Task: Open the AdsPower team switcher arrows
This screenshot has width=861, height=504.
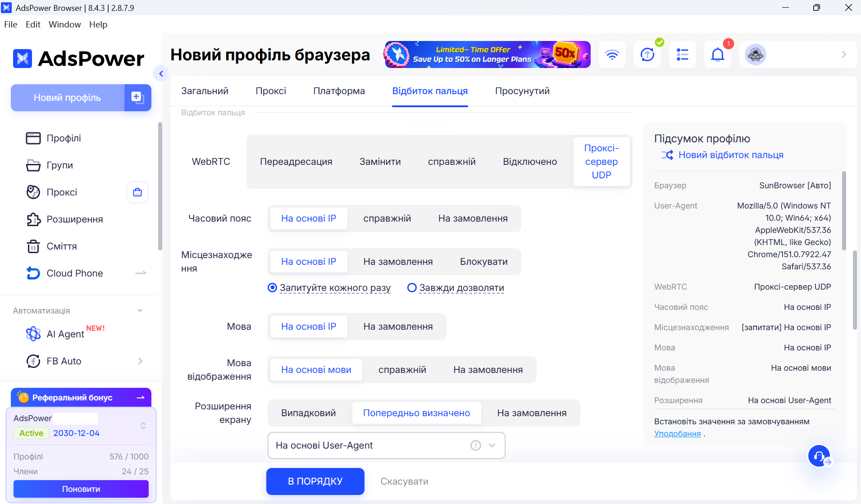Action: tap(143, 426)
